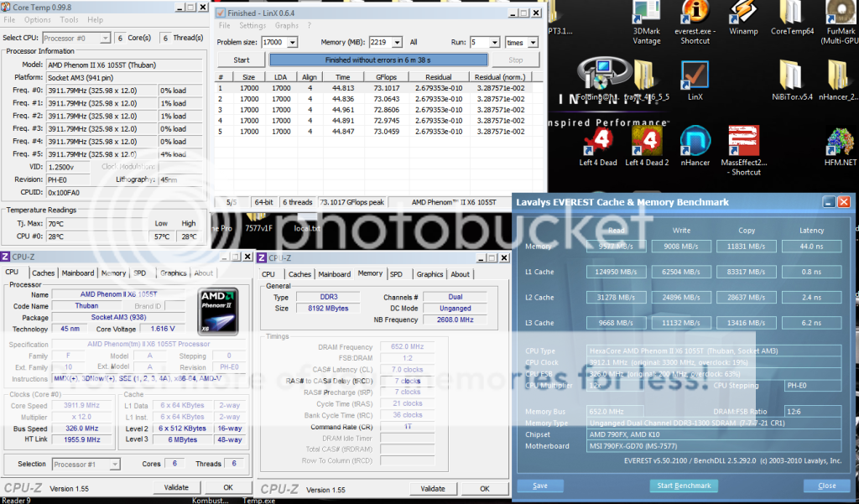Click the 73.1017 GFlops peak status entry
Image resolution: width=859 pixels, height=504 pixels.
pos(352,202)
